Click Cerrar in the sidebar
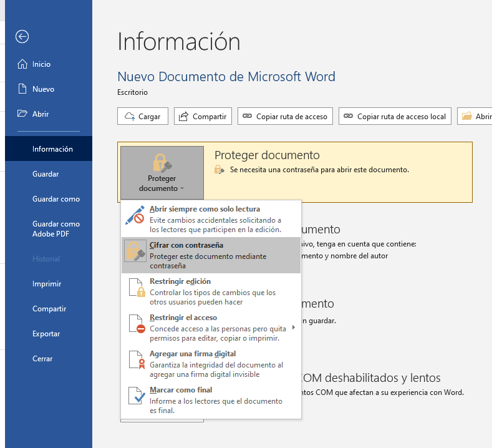The width and height of the screenshot is (492, 448). [x=49, y=359]
